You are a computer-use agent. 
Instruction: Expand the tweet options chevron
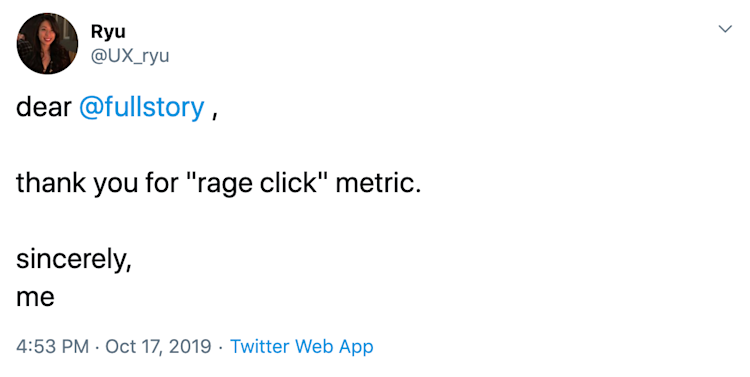tap(725, 29)
